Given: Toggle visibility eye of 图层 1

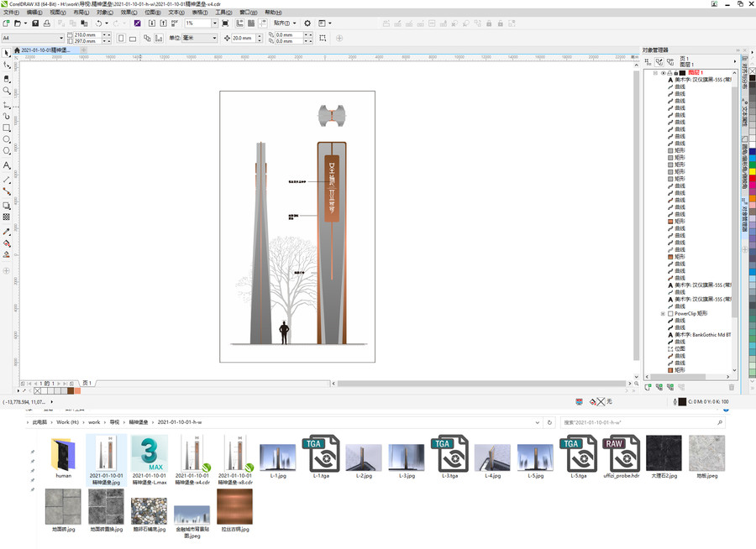Looking at the screenshot, I should (x=663, y=73).
